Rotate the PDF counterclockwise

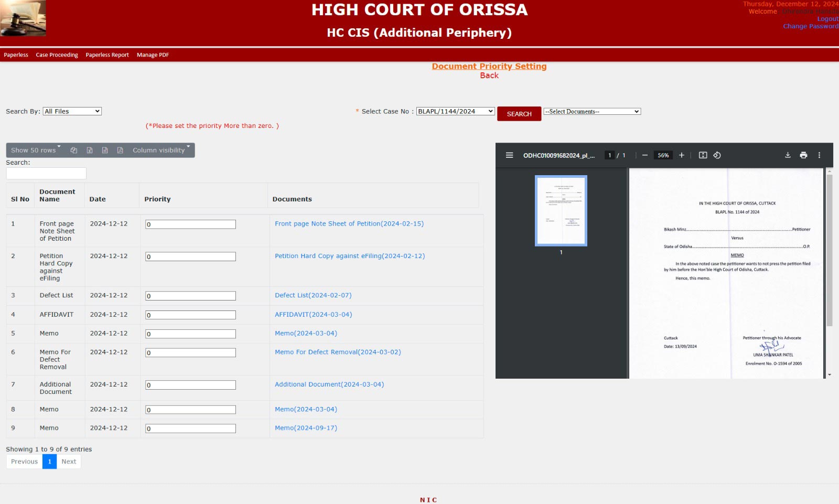coord(717,155)
